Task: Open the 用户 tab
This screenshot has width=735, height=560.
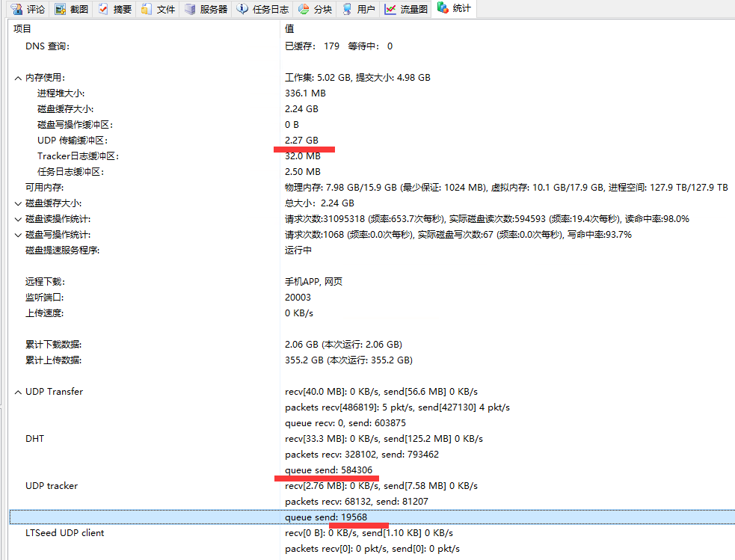Action: click(358, 10)
